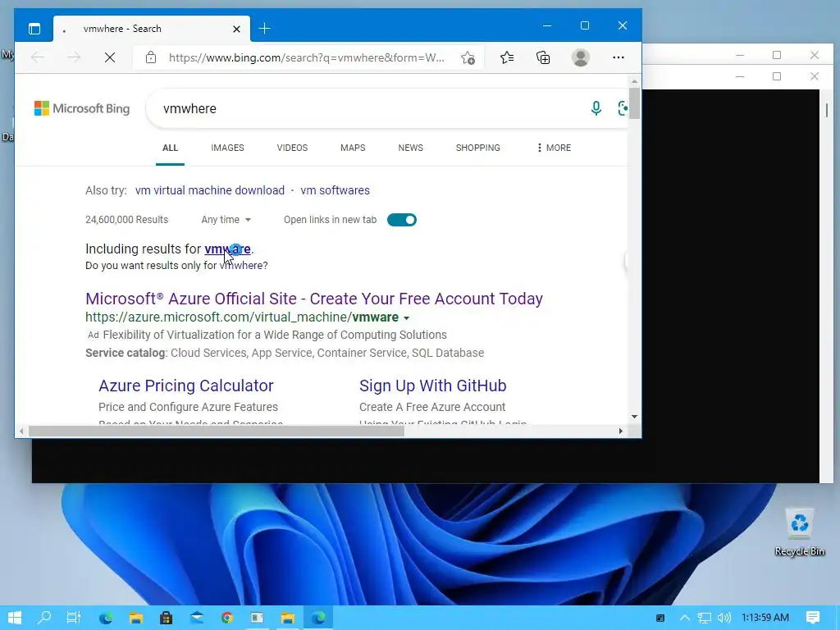Image resolution: width=840 pixels, height=630 pixels.
Task: Open the Any time filter dropdown
Action: [226, 220]
